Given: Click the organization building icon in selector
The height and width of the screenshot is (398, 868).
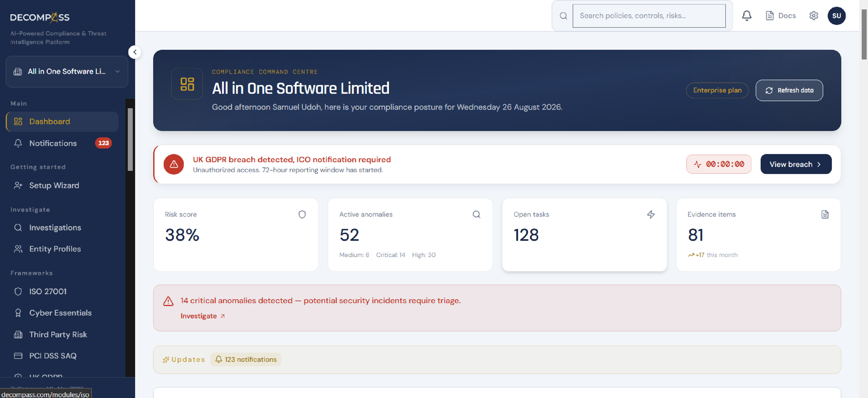Looking at the screenshot, I should pyautogui.click(x=18, y=72).
